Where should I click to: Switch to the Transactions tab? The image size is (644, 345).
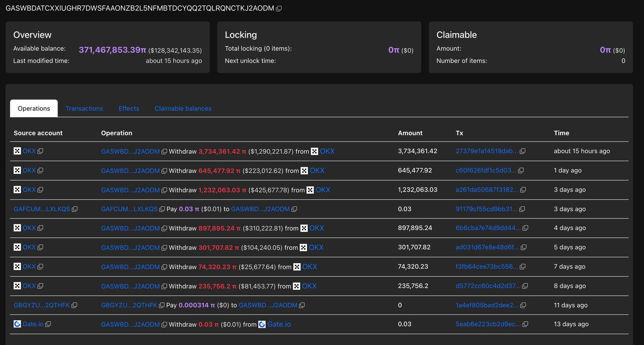(84, 109)
